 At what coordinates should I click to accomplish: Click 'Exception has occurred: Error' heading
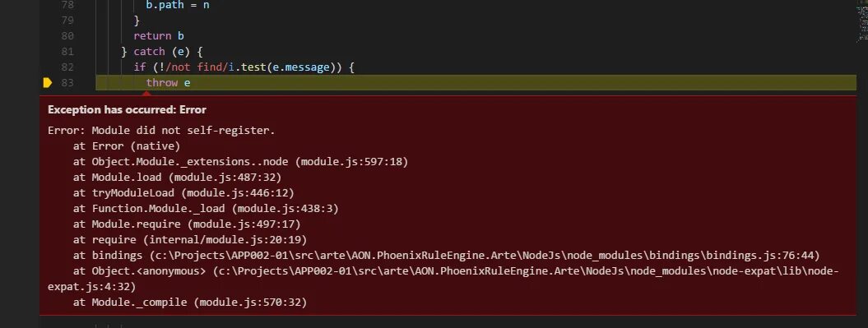[127, 109]
